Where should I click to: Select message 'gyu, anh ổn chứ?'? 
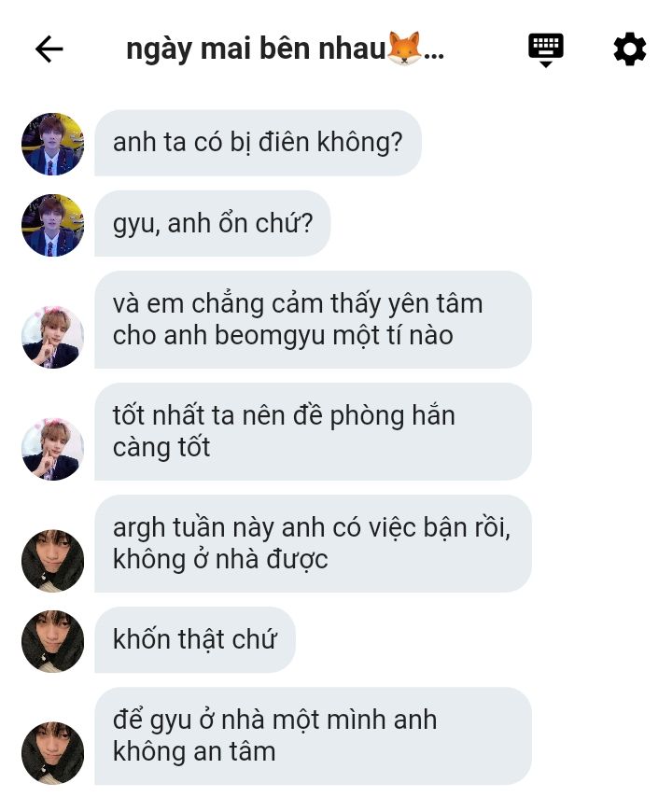tap(213, 224)
